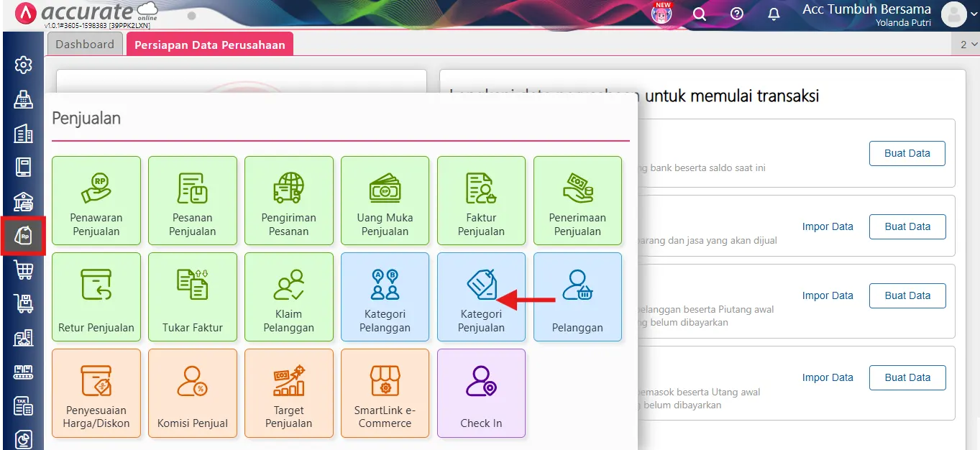Image resolution: width=980 pixels, height=450 pixels.
Task: Click the shopping cart sidebar icon
Action: 23,270
